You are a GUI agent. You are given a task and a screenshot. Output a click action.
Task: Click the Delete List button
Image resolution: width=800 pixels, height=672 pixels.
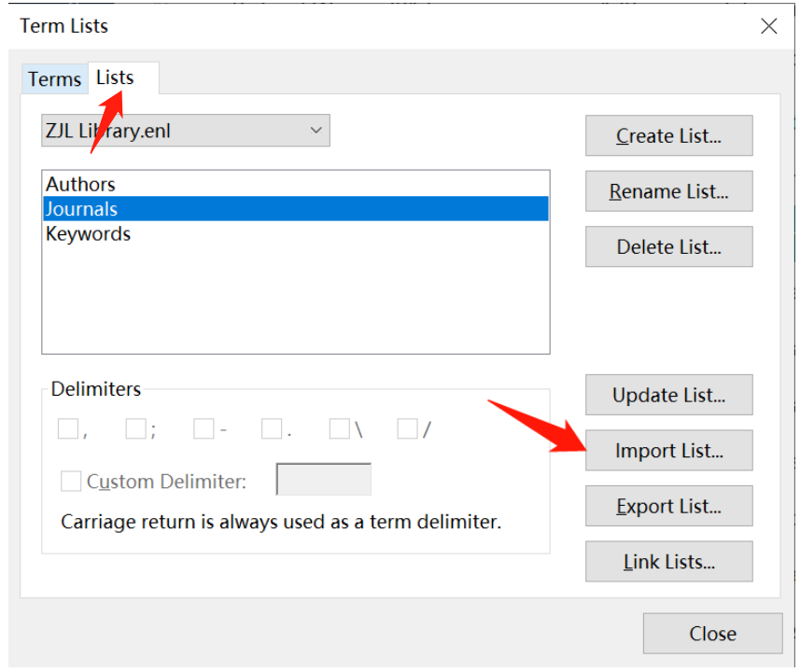click(668, 247)
